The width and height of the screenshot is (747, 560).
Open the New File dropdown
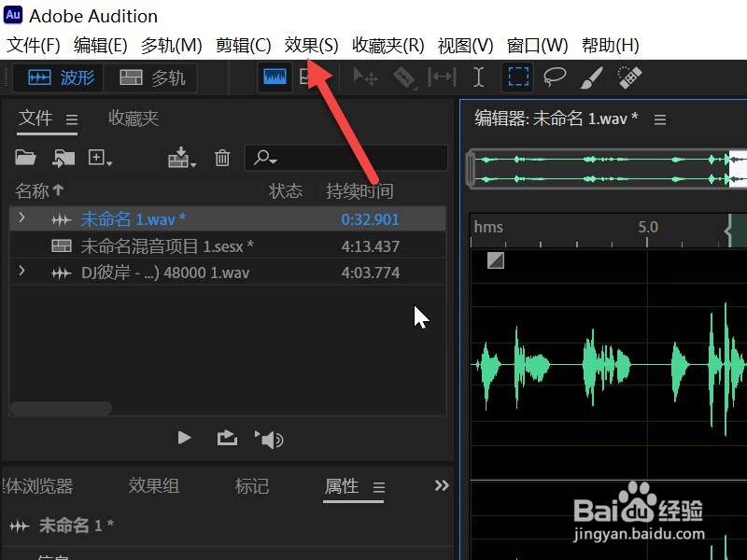(x=100, y=158)
